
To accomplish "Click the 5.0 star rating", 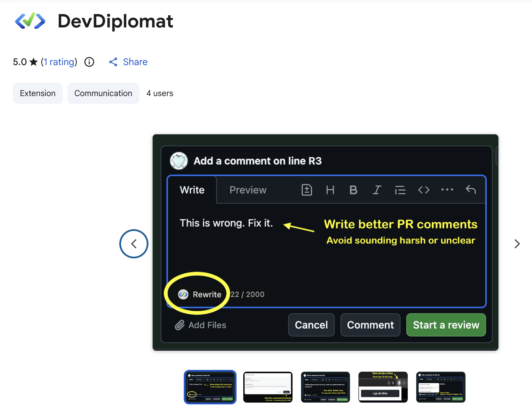I will tap(25, 62).
